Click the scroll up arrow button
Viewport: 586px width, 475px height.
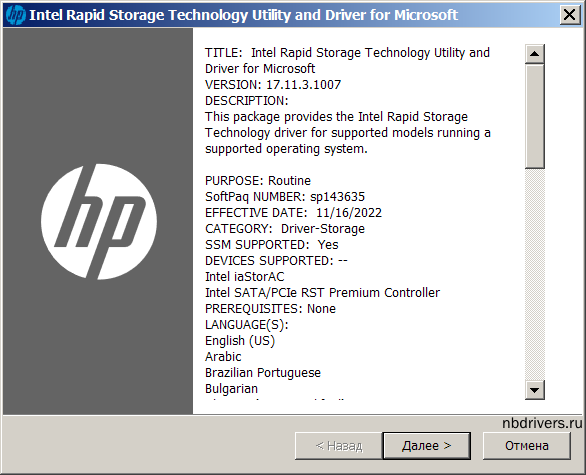534,54
